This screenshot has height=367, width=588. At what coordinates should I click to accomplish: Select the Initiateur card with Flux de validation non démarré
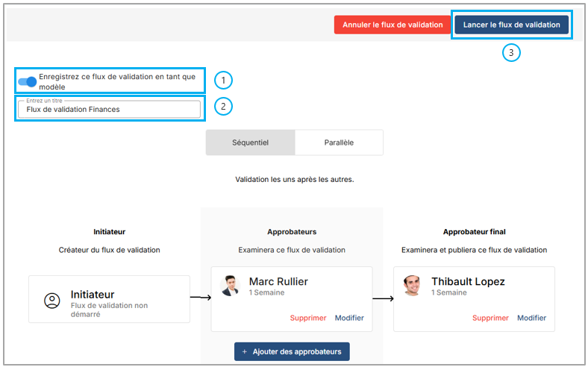(x=109, y=299)
